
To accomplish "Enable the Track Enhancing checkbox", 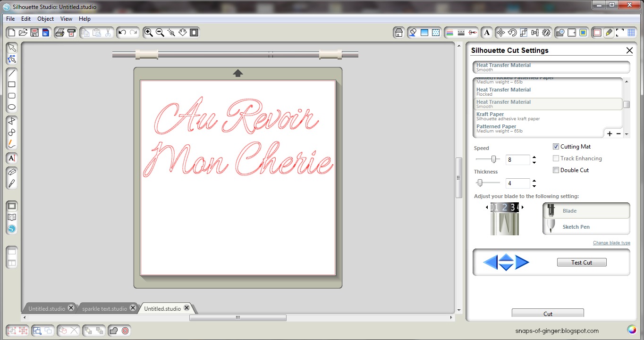I will (x=556, y=158).
